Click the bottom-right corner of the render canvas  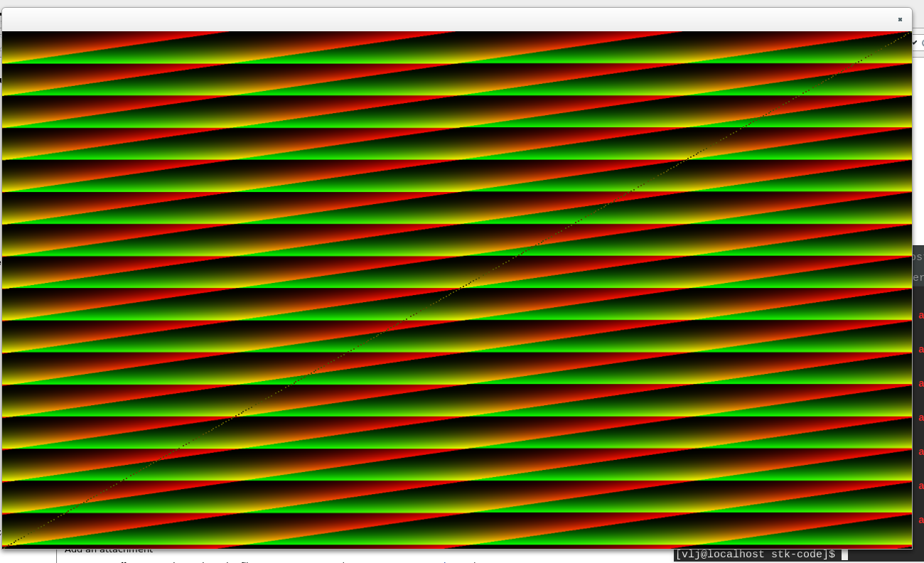tap(910, 546)
